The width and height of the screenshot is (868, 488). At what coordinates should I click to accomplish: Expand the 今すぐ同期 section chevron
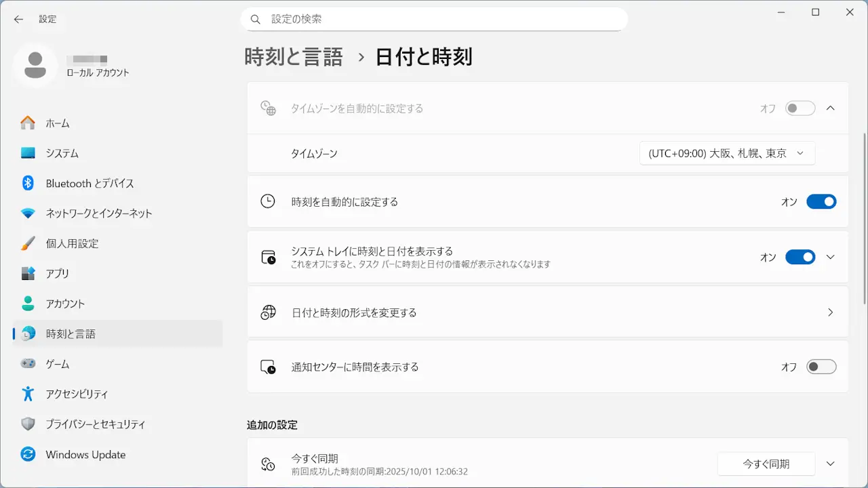click(831, 464)
